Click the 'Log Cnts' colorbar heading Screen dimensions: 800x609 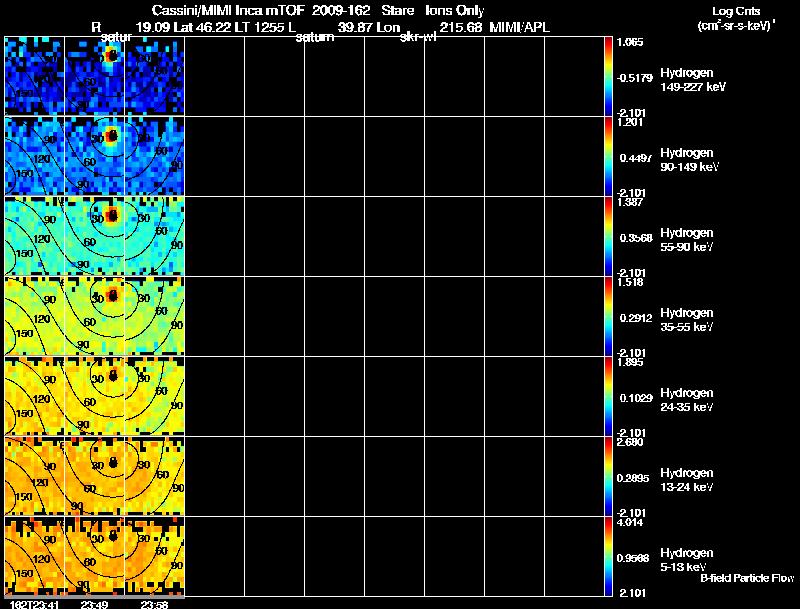[x=736, y=11]
